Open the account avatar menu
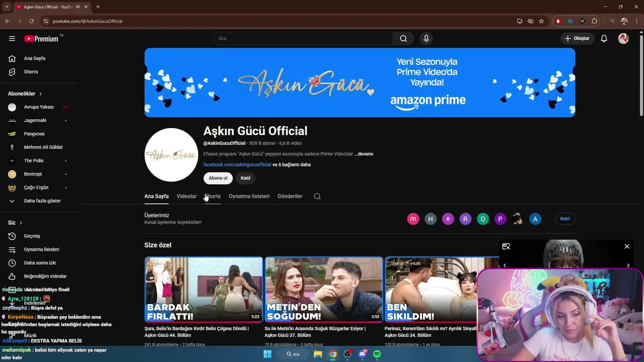The height and width of the screenshot is (362, 644). coord(623,38)
